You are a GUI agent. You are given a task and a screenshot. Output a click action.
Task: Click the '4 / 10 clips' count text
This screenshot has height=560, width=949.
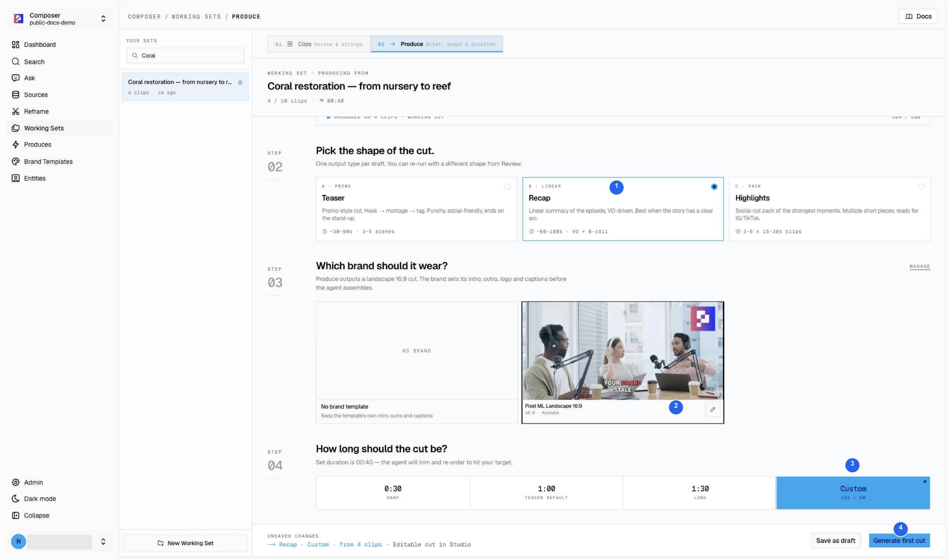tap(287, 101)
